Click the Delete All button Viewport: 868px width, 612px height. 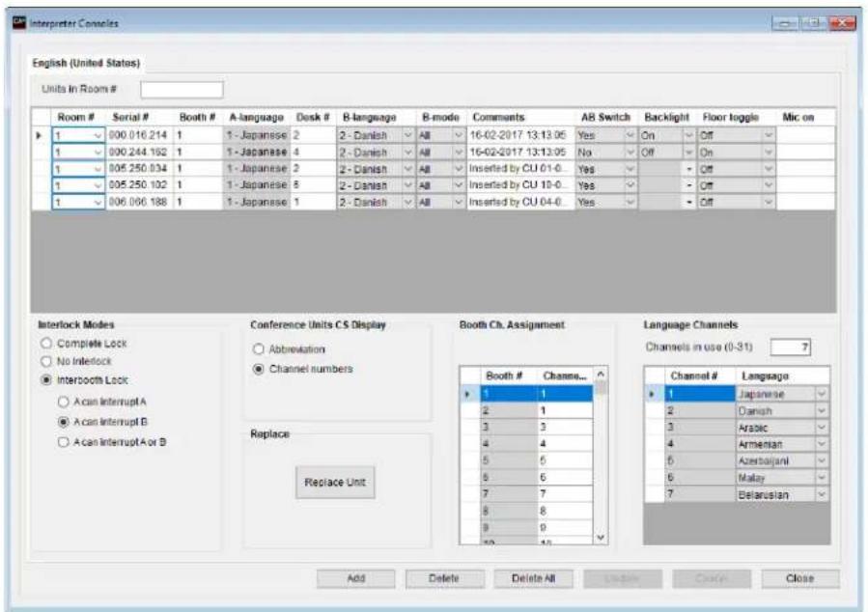(x=533, y=578)
